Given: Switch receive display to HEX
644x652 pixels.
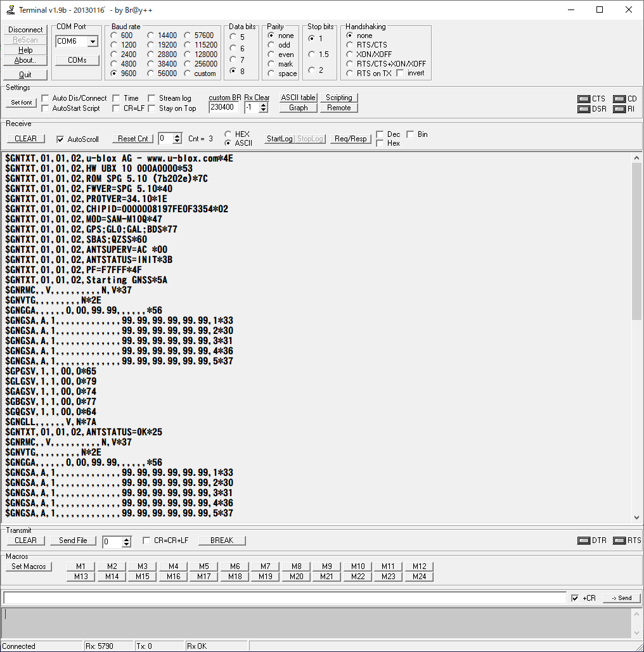Looking at the screenshot, I should tap(228, 134).
